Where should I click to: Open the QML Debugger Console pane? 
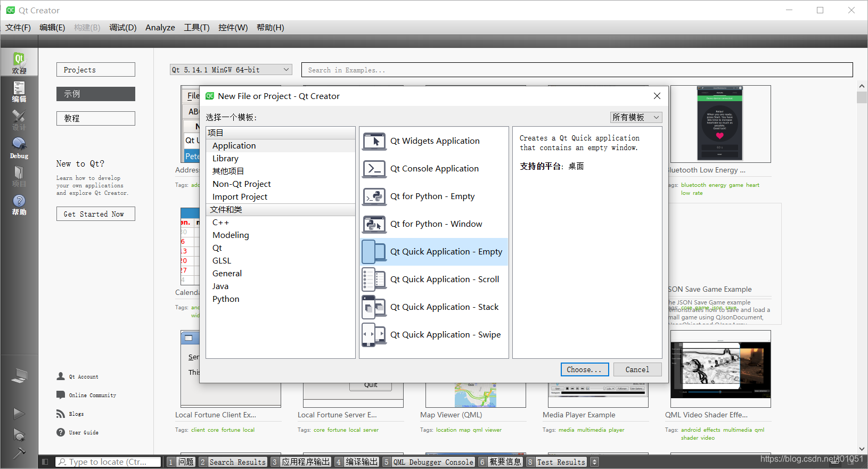click(x=429, y=462)
